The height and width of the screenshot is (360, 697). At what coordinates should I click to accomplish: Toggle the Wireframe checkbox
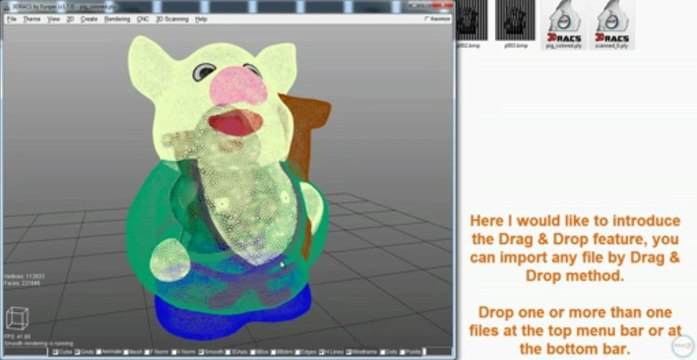tap(349, 352)
